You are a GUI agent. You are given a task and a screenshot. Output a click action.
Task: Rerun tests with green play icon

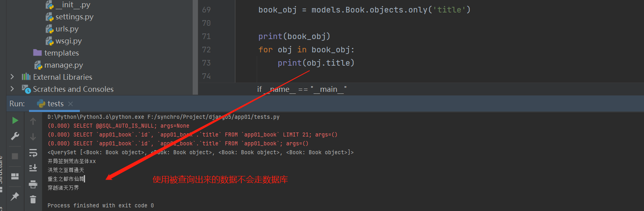point(15,120)
